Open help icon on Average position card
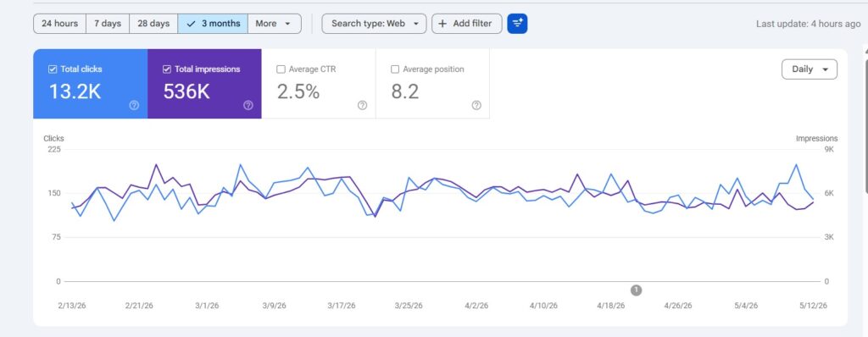This screenshot has width=868, height=337. (x=476, y=105)
